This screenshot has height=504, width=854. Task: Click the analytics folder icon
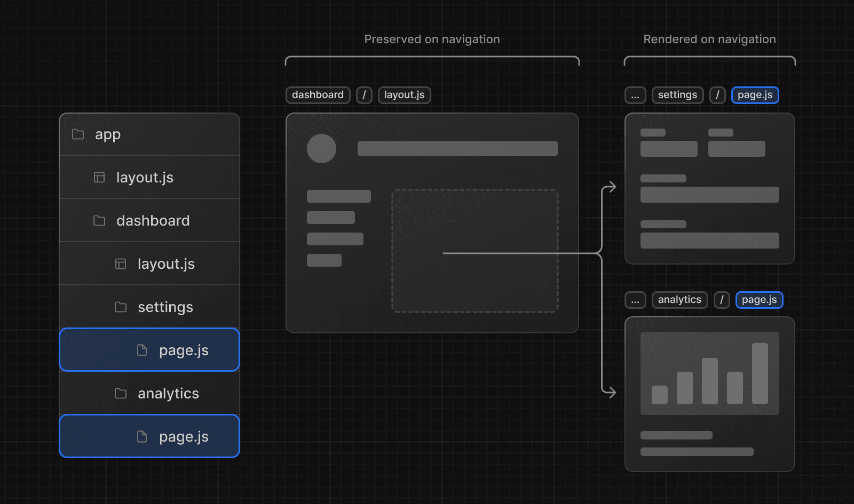tap(120, 393)
